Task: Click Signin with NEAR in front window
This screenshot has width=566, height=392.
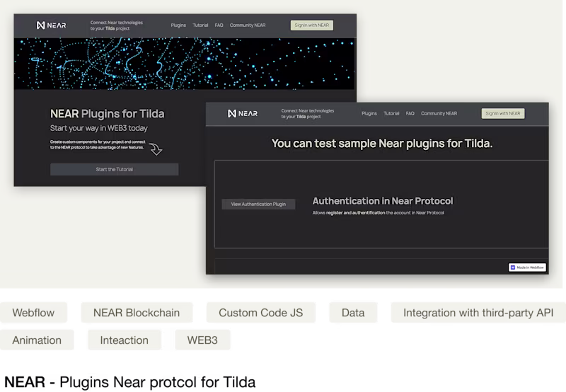Action: [x=503, y=113]
